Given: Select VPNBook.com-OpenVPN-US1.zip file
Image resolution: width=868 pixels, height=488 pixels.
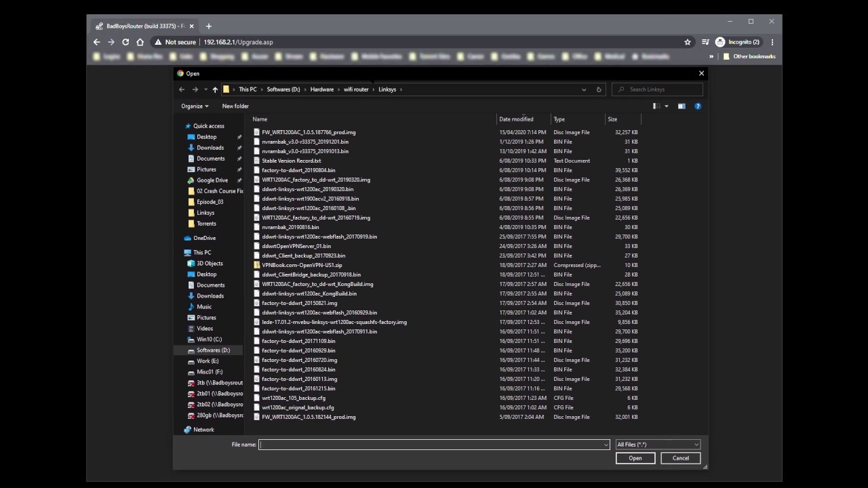Looking at the screenshot, I should (x=302, y=265).
